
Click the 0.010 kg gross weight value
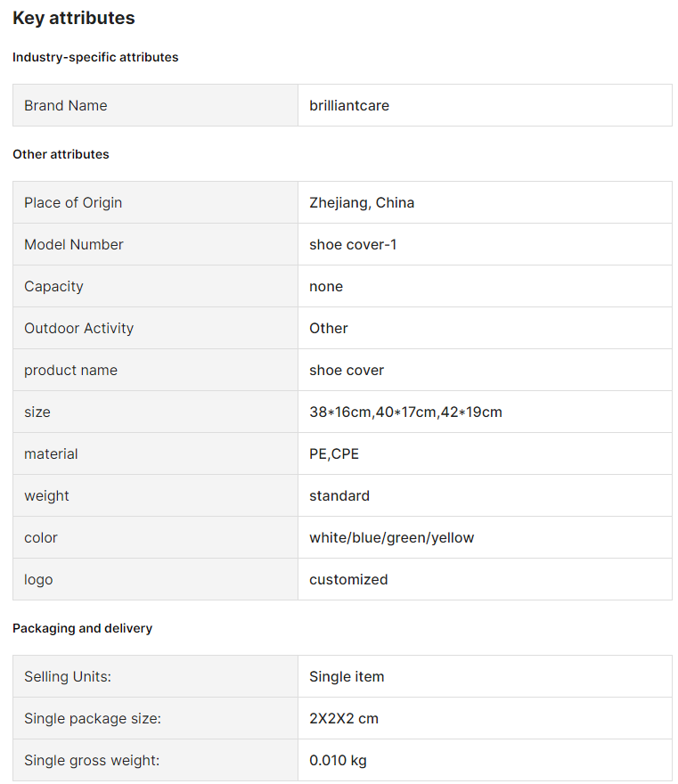pos(338,761)
